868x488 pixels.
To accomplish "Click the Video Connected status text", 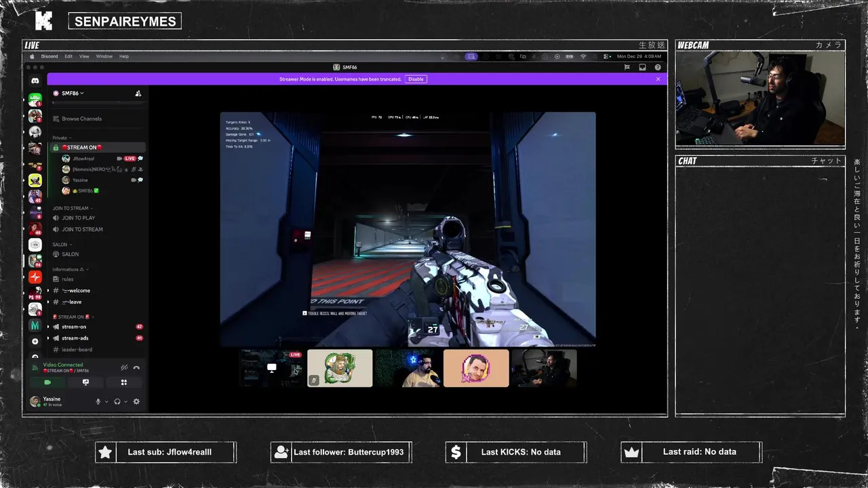I will [62, 365].
